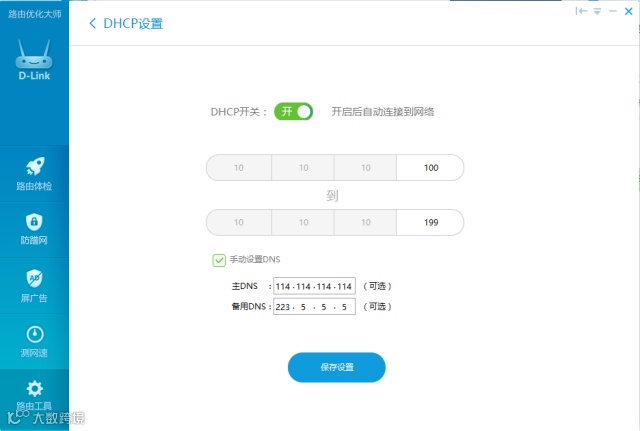640x431 pixels.
Task: Click the 主DNS address field 114.114.114.114
Action: 314,286
